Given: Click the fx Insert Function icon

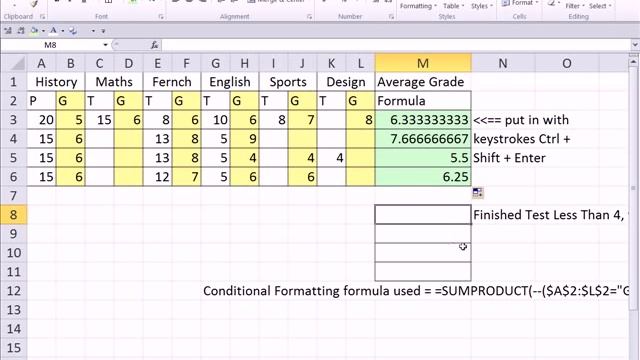Looking at the screenshot, I should point(154,45).
